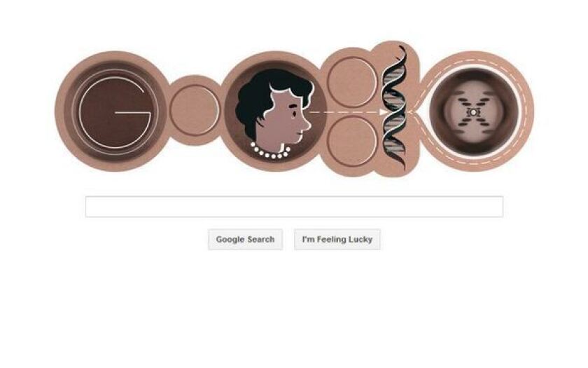Click the large G letter in doodle
The width and height of the screenshot is (588, 368).
point(115,112)
